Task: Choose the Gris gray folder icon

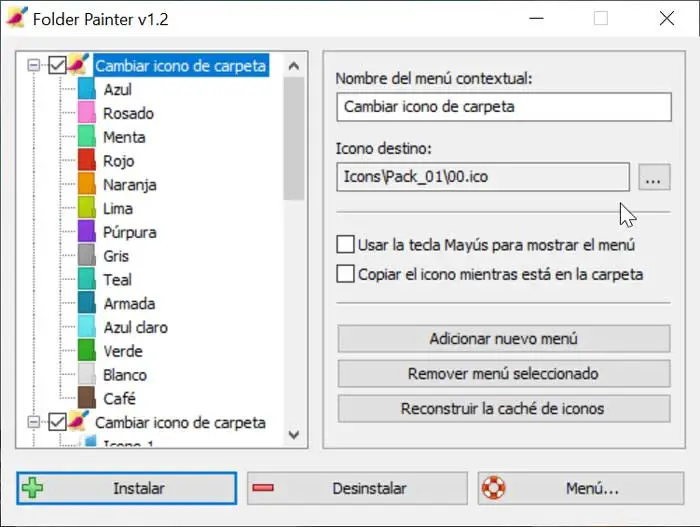Action: (x=87, y=256)
